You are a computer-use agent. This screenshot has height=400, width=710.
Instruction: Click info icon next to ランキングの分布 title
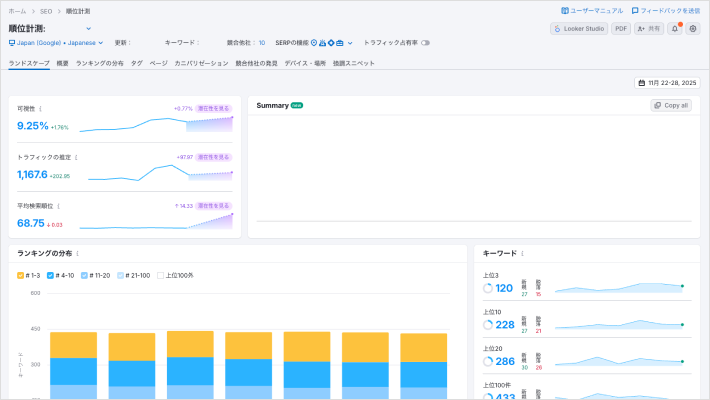(x=77, y=254)
